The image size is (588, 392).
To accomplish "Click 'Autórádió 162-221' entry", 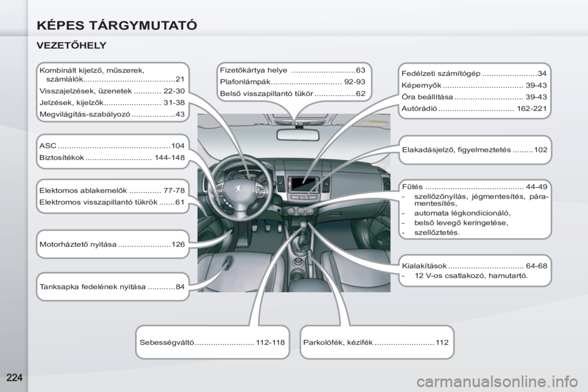I will pyautogui.click(x=474, y=108).
